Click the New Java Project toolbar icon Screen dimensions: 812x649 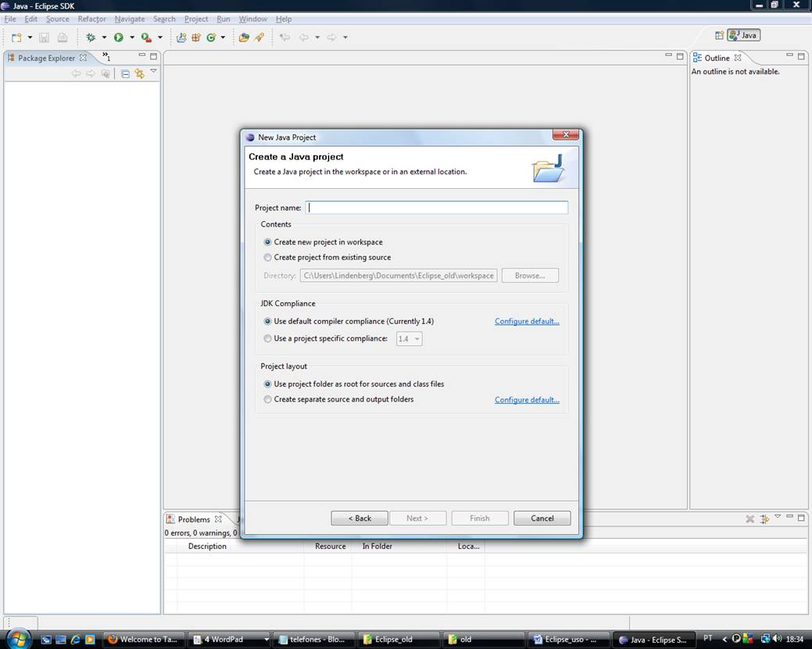click(181, 37)
